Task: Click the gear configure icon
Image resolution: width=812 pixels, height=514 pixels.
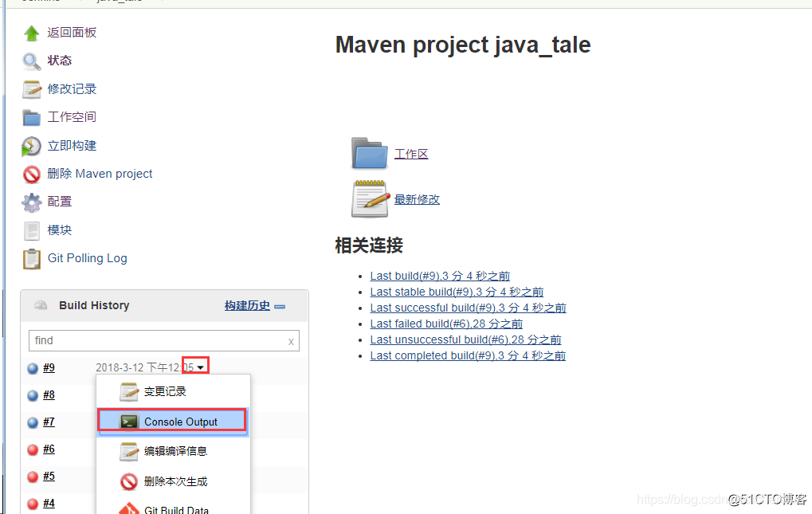Action: click(32, 202)
